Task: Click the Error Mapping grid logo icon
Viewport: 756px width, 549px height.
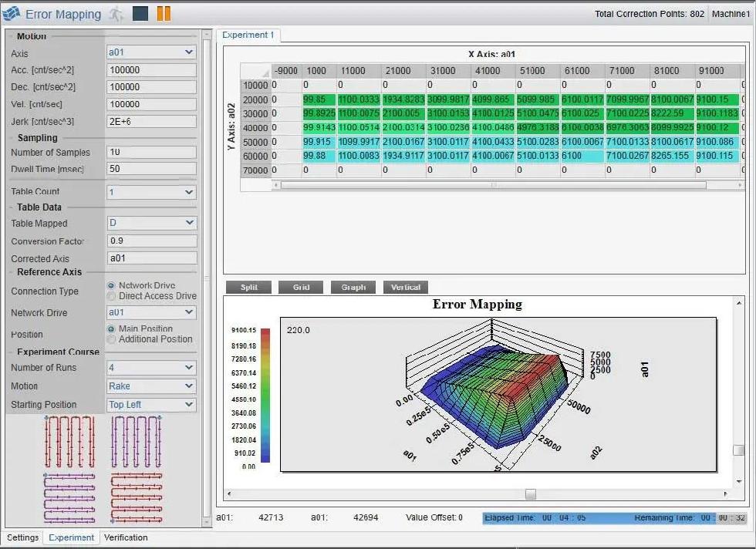Action: [12, 14]
